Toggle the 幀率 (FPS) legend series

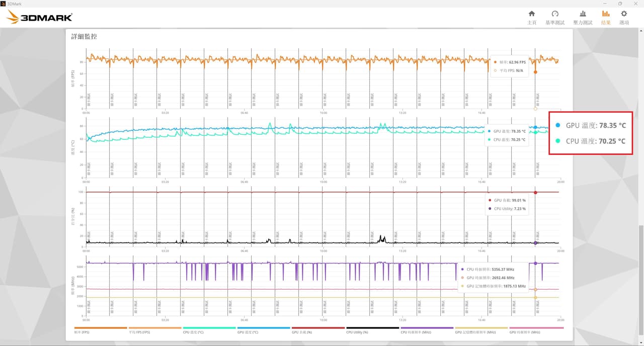point(101,330)
